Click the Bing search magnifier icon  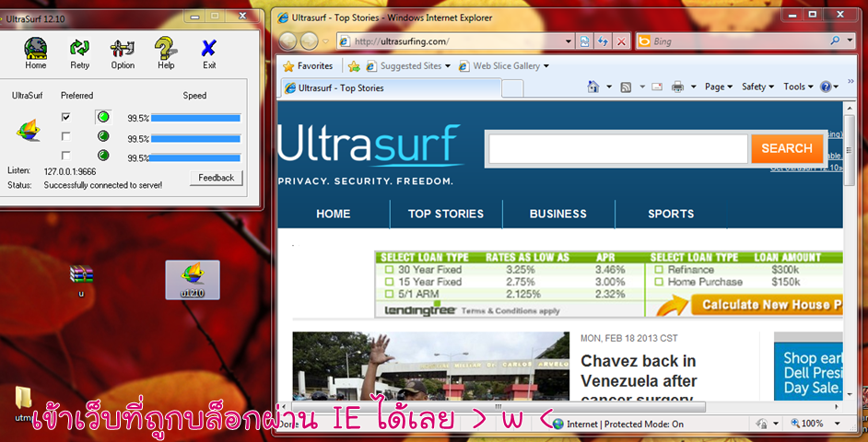pyautogui.click(x=836, y=41)
